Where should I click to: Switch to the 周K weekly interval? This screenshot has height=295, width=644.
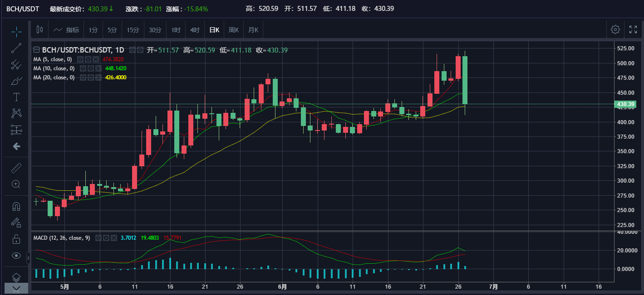(x=233, y=30)
